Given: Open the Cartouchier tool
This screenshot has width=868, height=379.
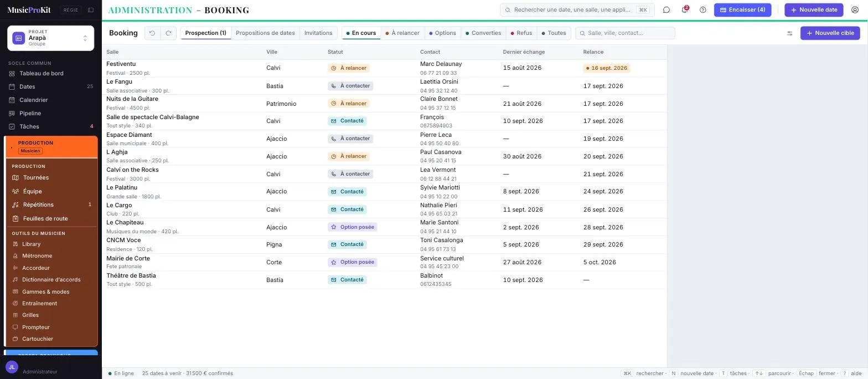Looking at the screenshot, I should (51, 339).
